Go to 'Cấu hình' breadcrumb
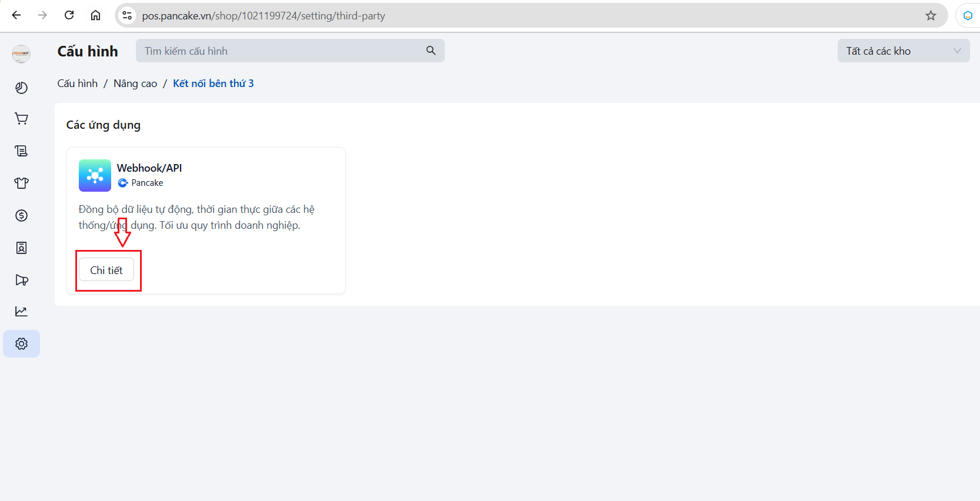This screenshot has height=501, width=980. click(x=77, y=83)
